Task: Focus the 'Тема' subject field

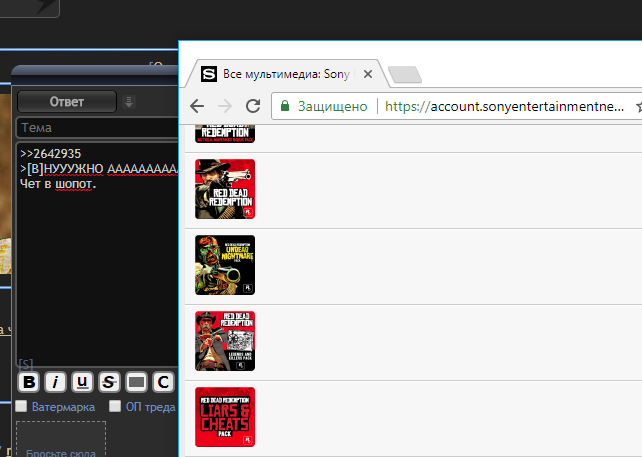Action: [x=97, y=128]
